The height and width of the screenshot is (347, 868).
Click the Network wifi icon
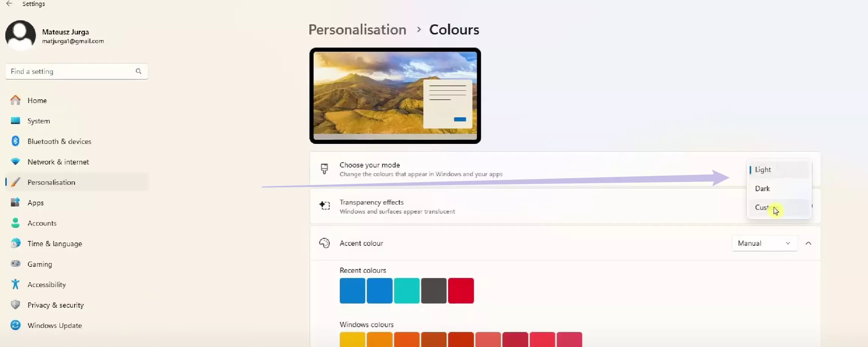(15, 162)
